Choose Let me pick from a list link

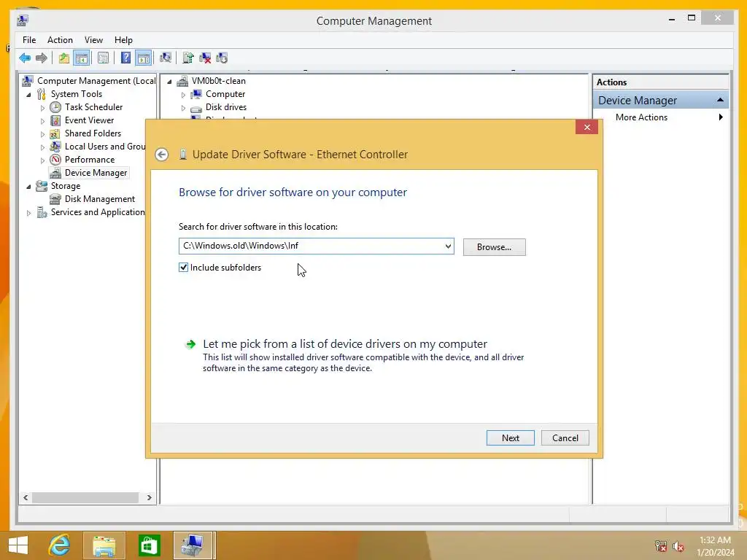tap(345, 344)
